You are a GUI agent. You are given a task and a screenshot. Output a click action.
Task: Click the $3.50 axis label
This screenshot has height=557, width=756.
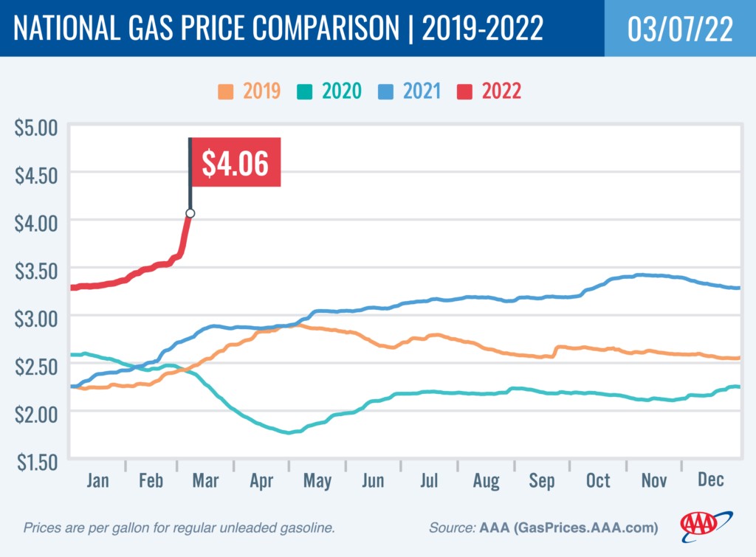click(37, 269)
